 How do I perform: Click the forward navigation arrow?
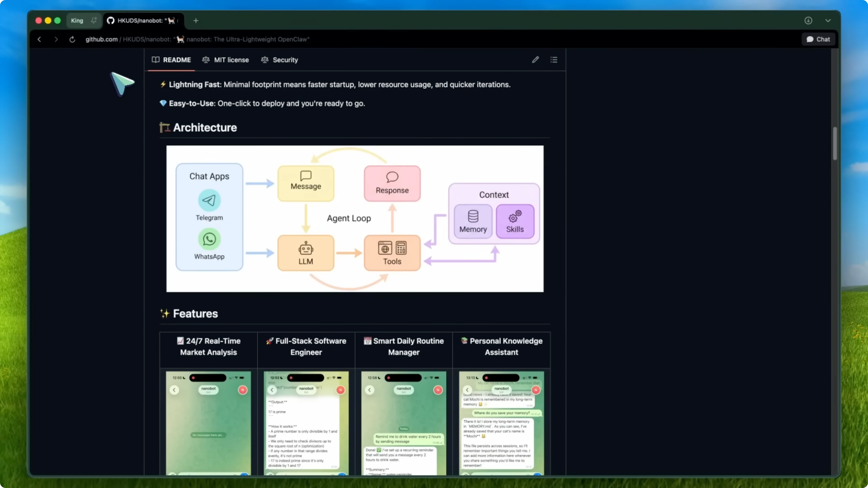56,39
